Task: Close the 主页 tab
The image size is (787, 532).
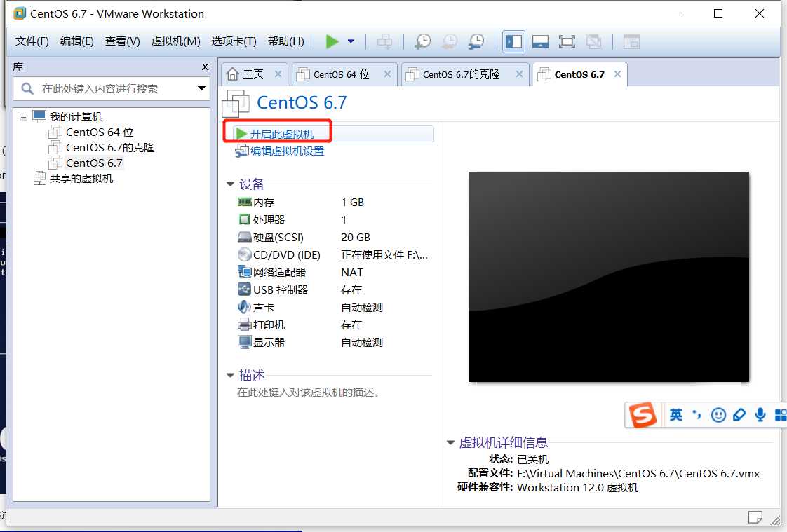Action: click(278, 74)
